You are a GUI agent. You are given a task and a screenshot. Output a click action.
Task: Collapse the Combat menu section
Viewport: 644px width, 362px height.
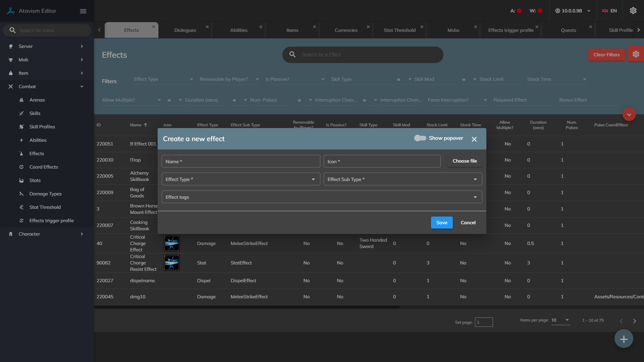click(x=82, y=86)
